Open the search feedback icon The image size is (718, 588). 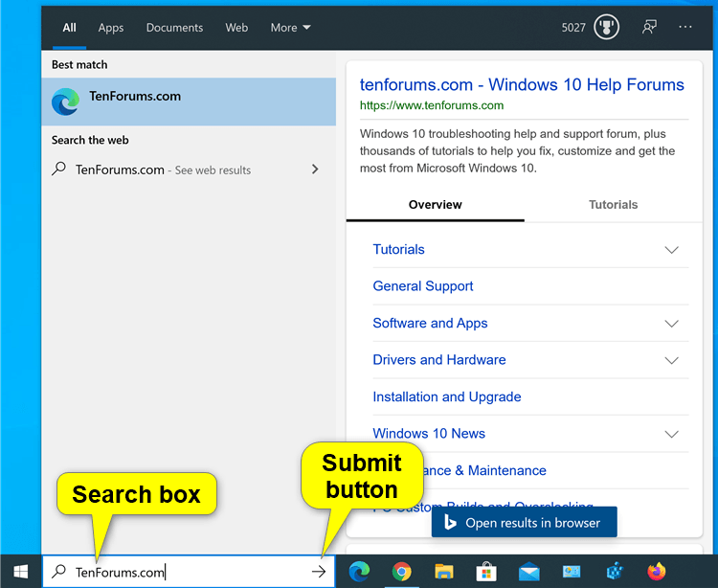[x=649, y=27]
